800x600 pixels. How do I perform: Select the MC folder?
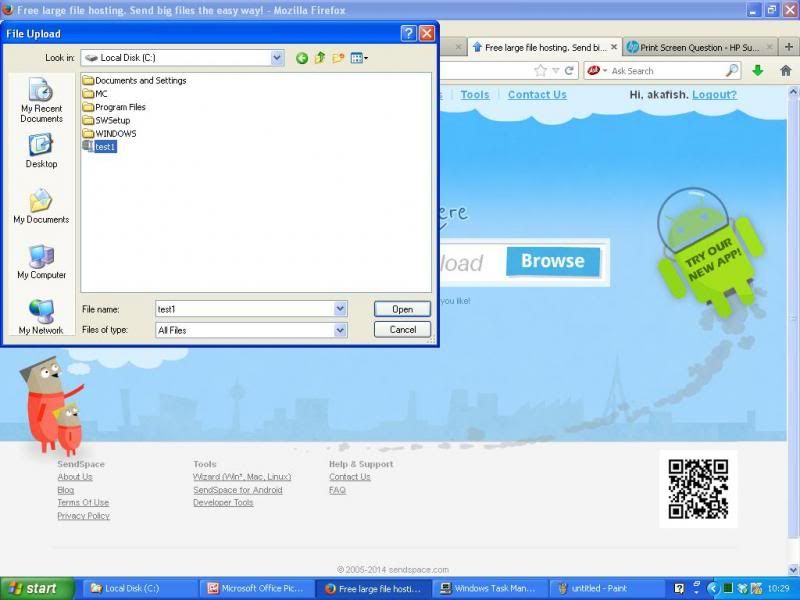point(95,94)
